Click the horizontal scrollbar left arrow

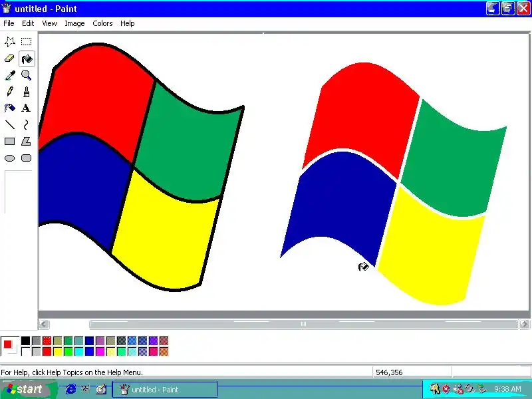[44, 324]
